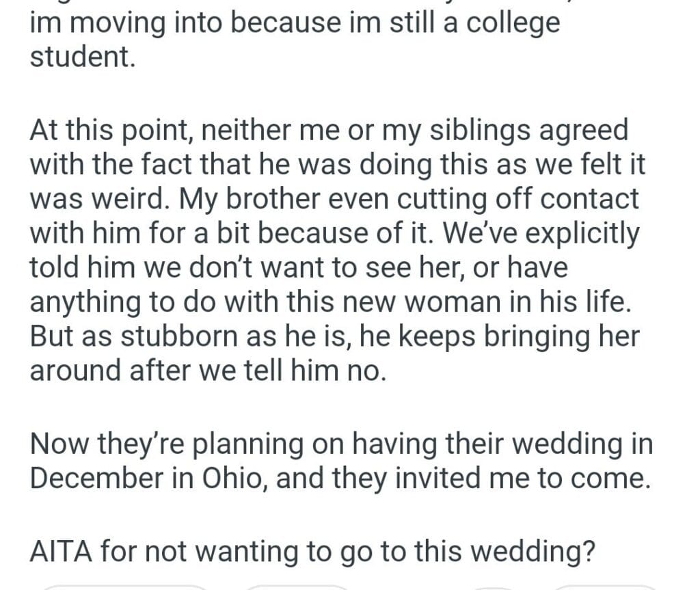Click the word "student." at the paragraph end
This screenshot has height=590, width=700.
click(x=83, y=57)
